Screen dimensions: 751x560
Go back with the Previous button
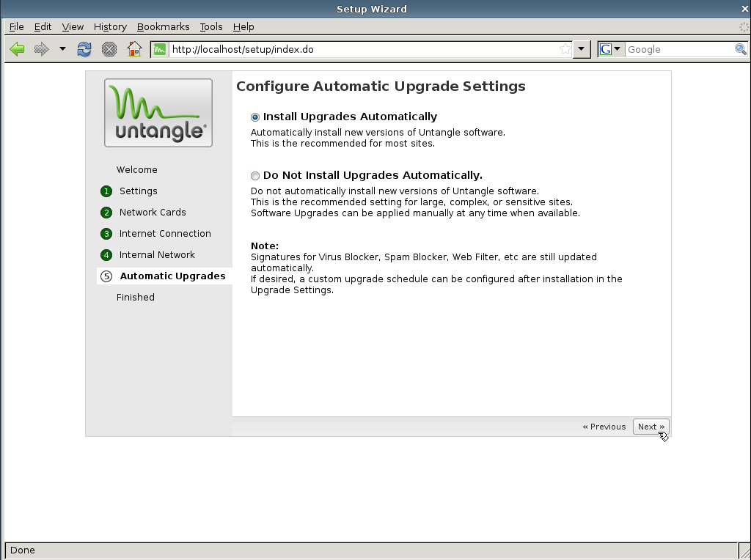click(x=604, y=427)
